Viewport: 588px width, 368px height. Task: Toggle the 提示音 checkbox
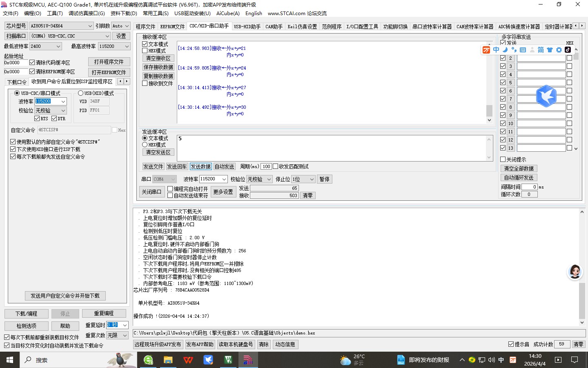(x=511, y=344)
